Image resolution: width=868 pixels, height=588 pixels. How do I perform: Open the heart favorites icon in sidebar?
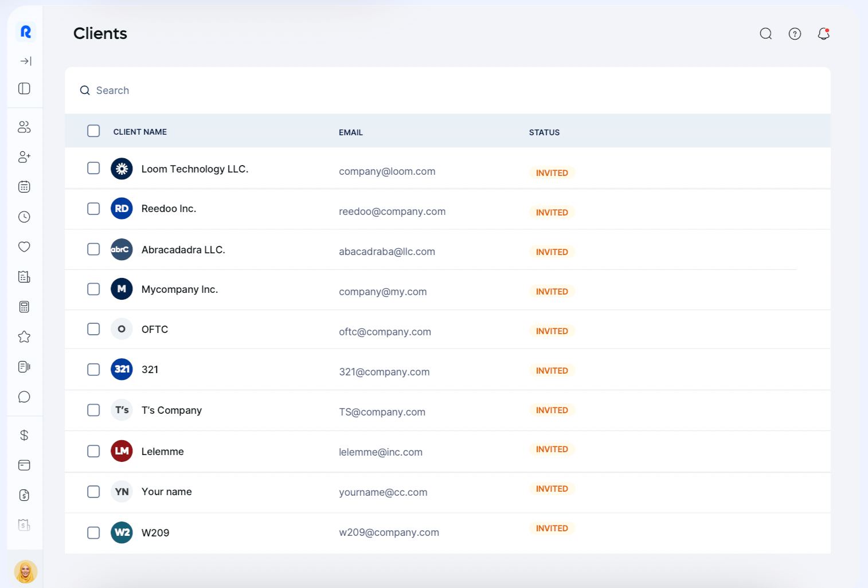(x=24, y=246)
